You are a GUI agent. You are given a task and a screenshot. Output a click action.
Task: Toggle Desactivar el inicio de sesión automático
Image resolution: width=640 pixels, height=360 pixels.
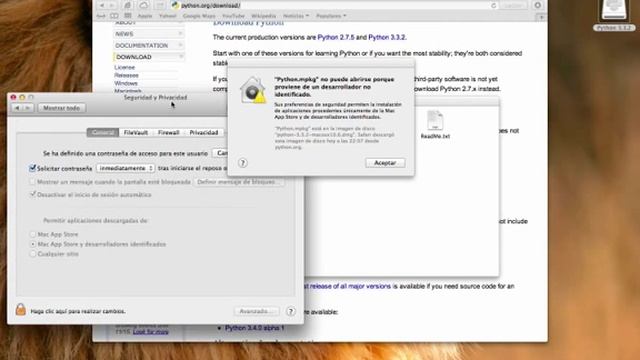(x=32, y=194)
